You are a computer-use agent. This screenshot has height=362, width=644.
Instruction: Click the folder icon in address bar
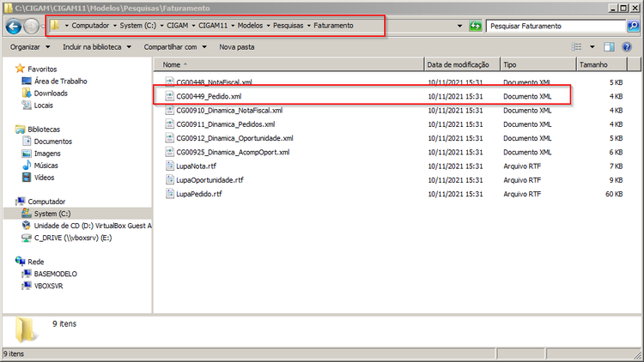point(55,26)
